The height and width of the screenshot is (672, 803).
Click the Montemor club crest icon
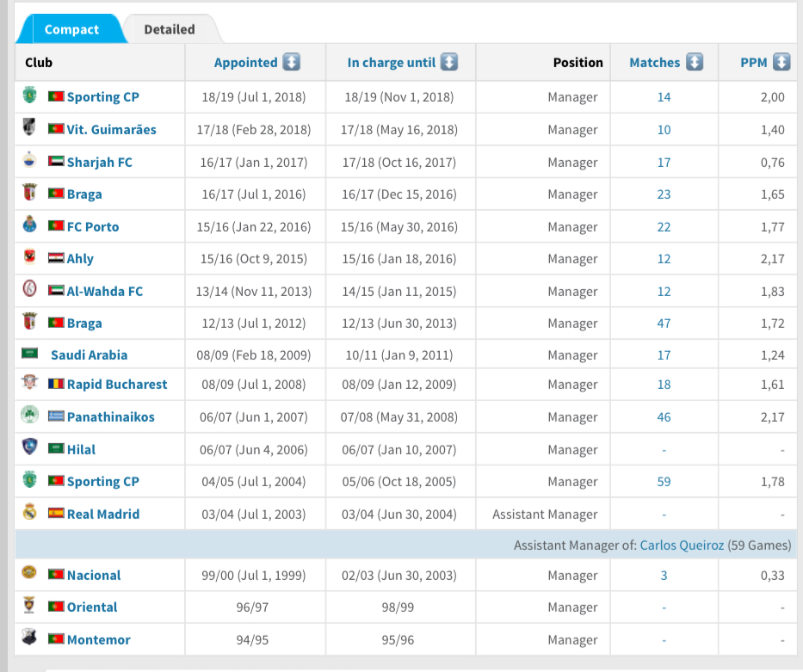point(30,638)
